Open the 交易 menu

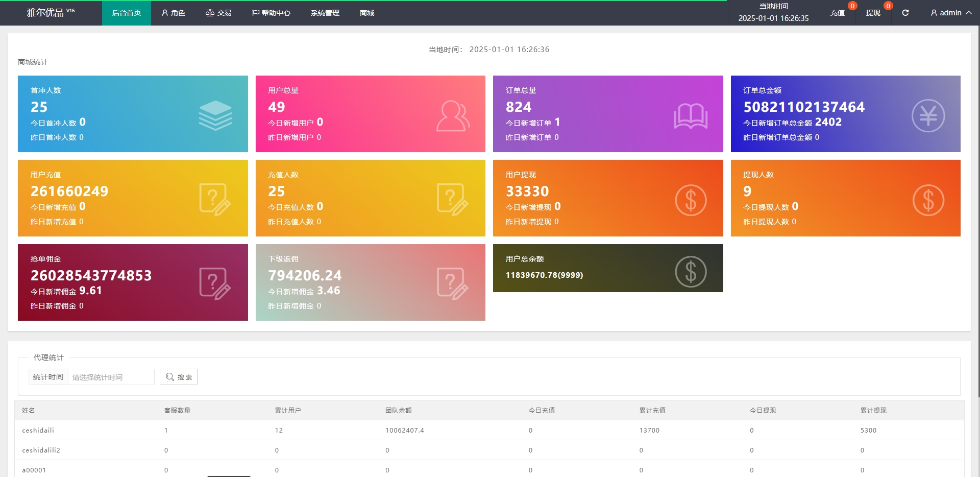(x=218, y=13)
